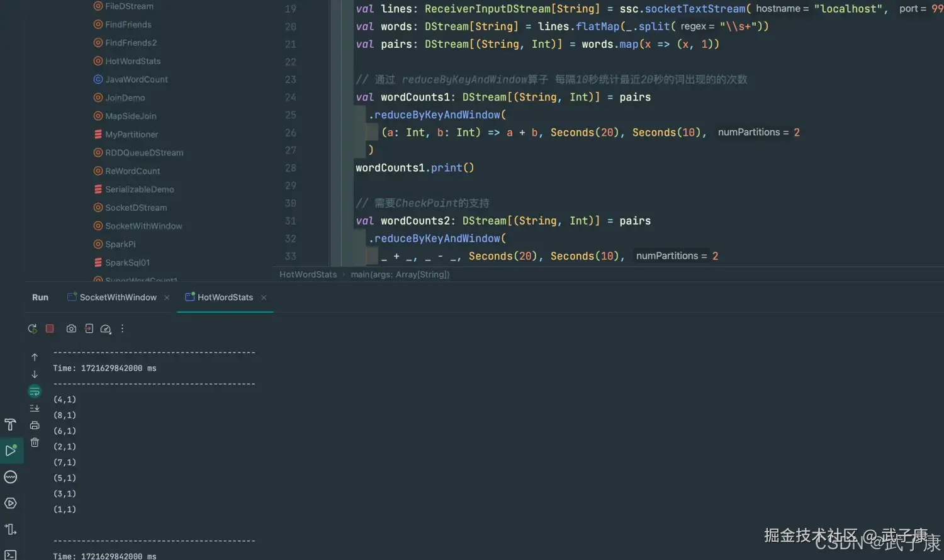Screen dimensions: 944x560
Task: Open the Terminal tool window
Action: (x=10, y=554)
